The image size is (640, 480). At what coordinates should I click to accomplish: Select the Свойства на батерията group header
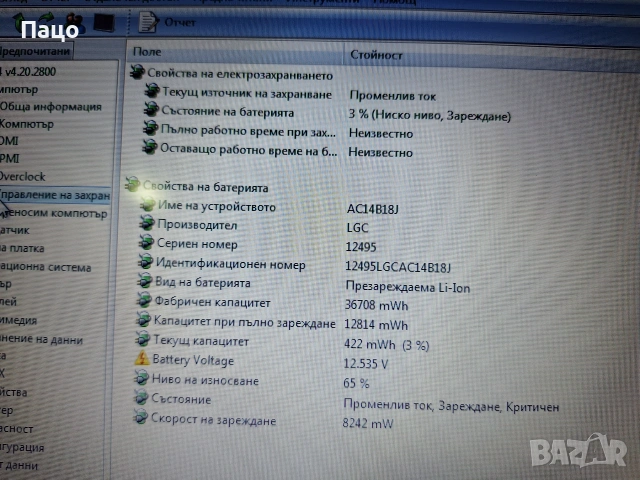coord(205,187)
